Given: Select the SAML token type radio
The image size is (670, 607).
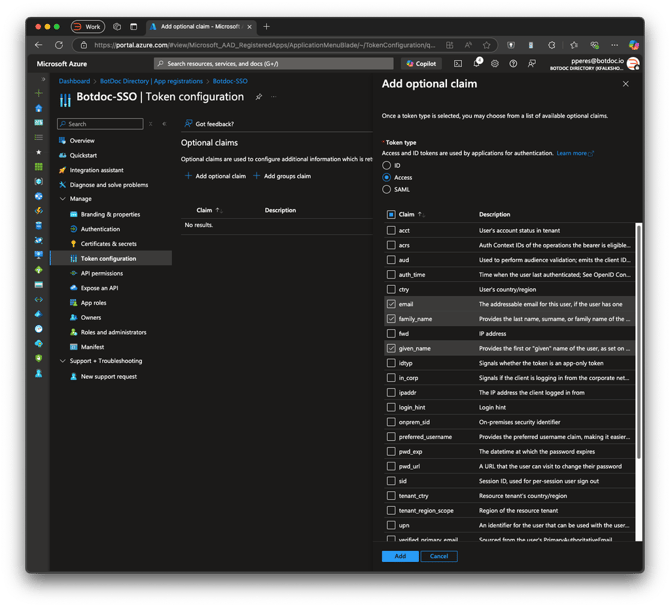Looking at the screenshot, I should (386, 189).
